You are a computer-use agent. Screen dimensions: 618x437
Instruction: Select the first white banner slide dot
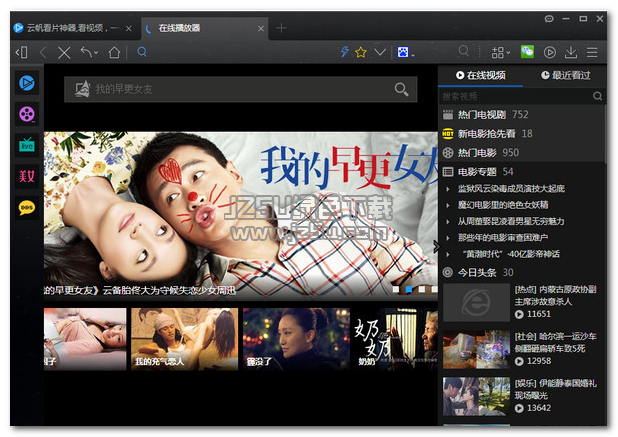tap(396, 290)
